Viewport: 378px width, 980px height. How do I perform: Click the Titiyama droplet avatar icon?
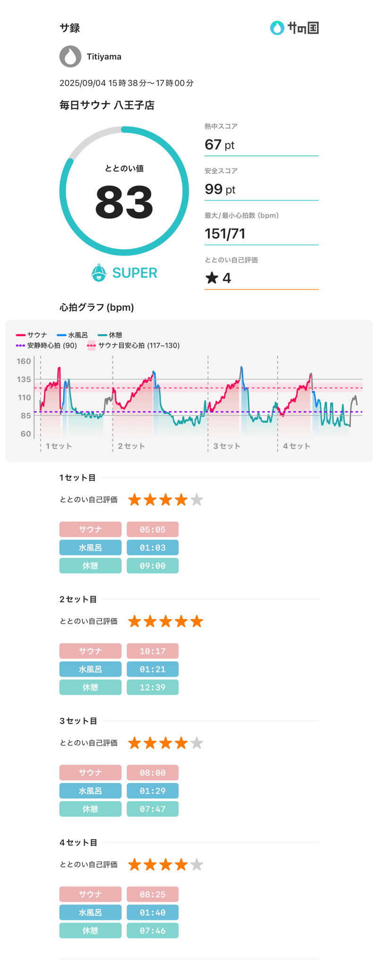coord(70,57)
